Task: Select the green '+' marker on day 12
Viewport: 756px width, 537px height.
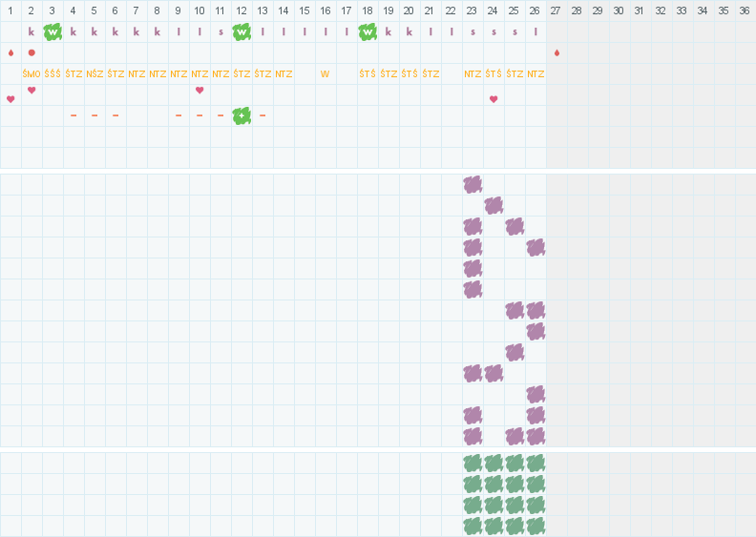Action: 241,115
